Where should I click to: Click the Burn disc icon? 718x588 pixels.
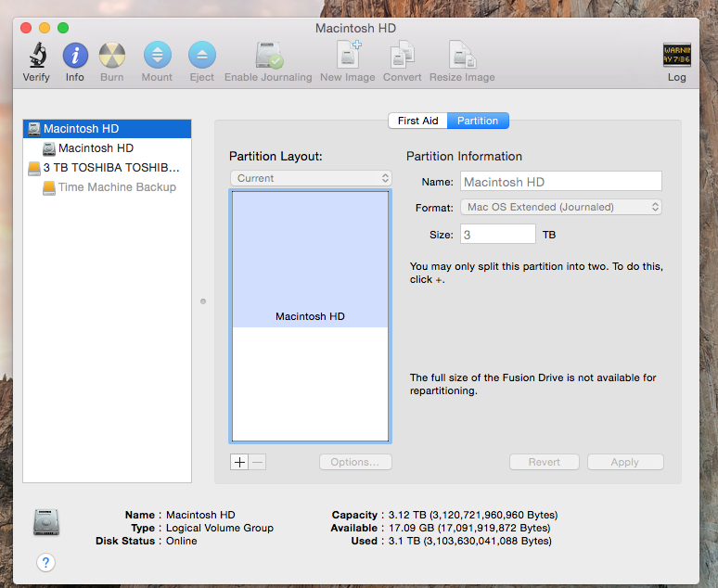[112, 56]
